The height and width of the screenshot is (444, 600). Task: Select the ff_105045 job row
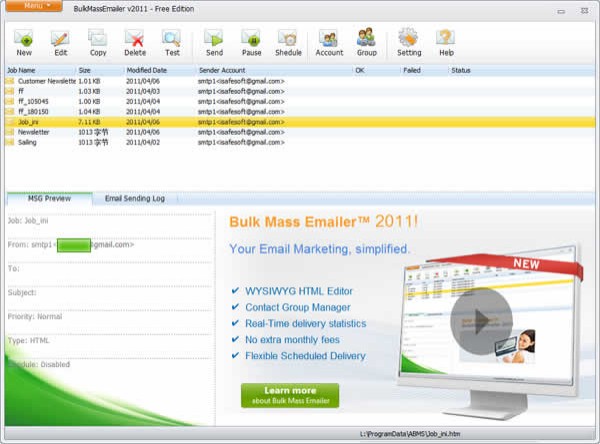[300, 101]
